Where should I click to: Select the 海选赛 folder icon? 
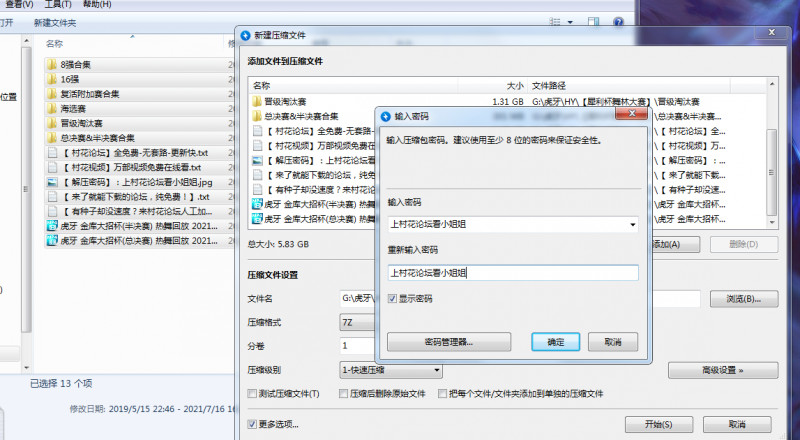(52, 108)
